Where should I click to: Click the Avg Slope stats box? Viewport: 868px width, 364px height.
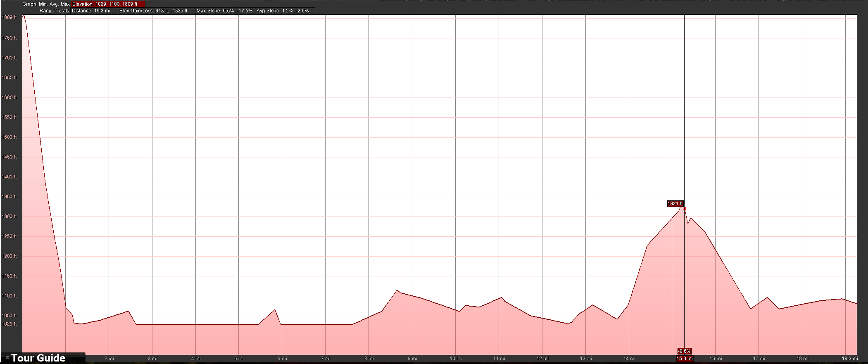(x=283, y=11)
